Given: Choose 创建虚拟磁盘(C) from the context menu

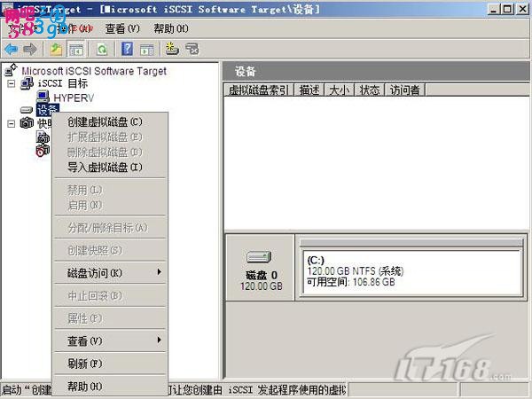Looking at the screenshot, I should click(110, 121).
